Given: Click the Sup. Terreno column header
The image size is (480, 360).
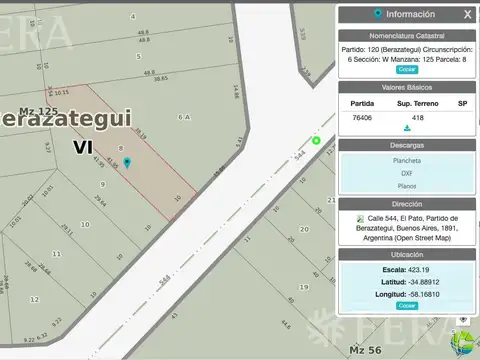Looking at the screenshot, I should click(x=418, y=104).
